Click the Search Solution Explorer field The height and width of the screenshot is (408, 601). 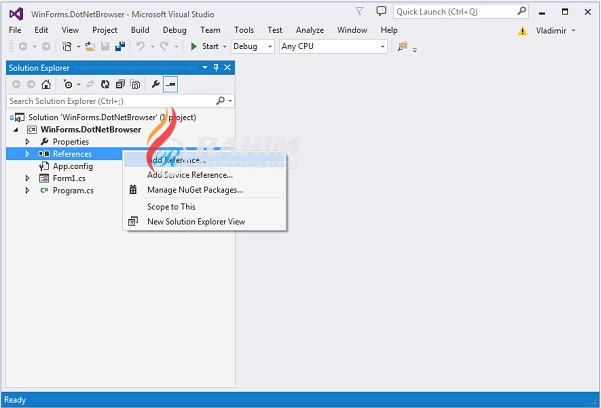(111, 101)
